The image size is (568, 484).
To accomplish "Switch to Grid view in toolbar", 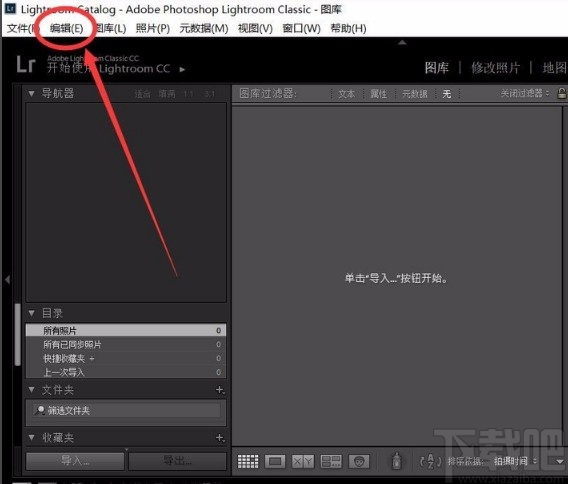I will [x=248, y=461].
